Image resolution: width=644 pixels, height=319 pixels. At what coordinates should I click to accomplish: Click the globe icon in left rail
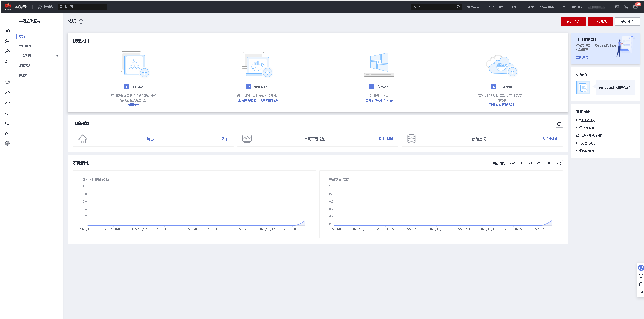7,143
